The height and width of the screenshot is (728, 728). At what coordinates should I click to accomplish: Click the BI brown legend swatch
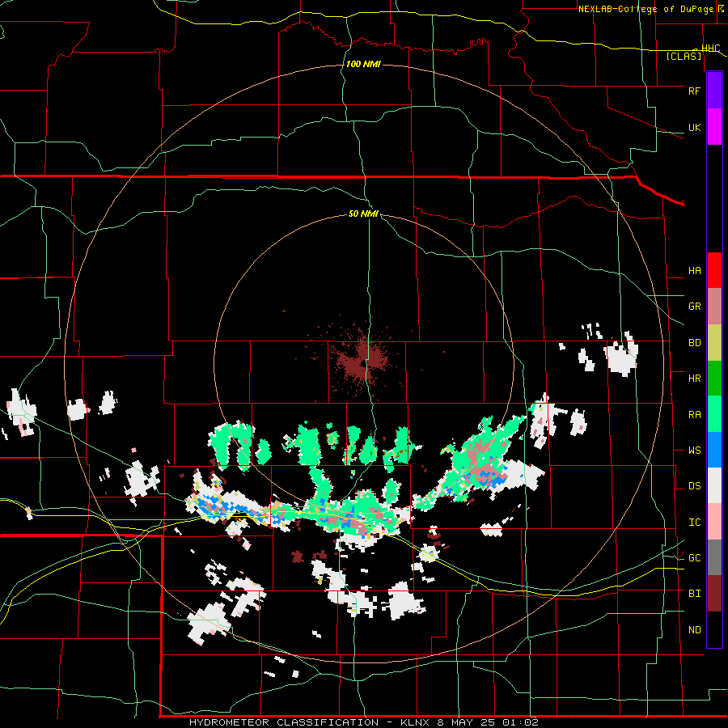[x=714, y=594]
